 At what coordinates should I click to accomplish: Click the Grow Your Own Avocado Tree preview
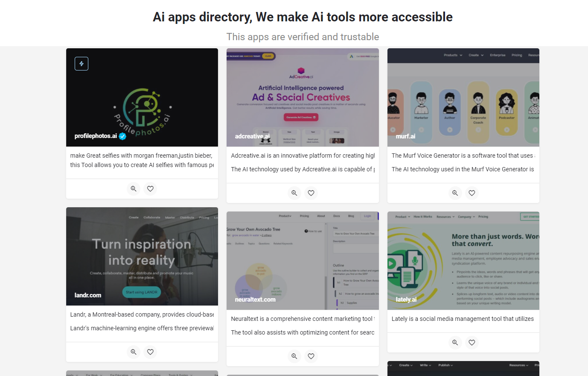click(x=303, y=261)
